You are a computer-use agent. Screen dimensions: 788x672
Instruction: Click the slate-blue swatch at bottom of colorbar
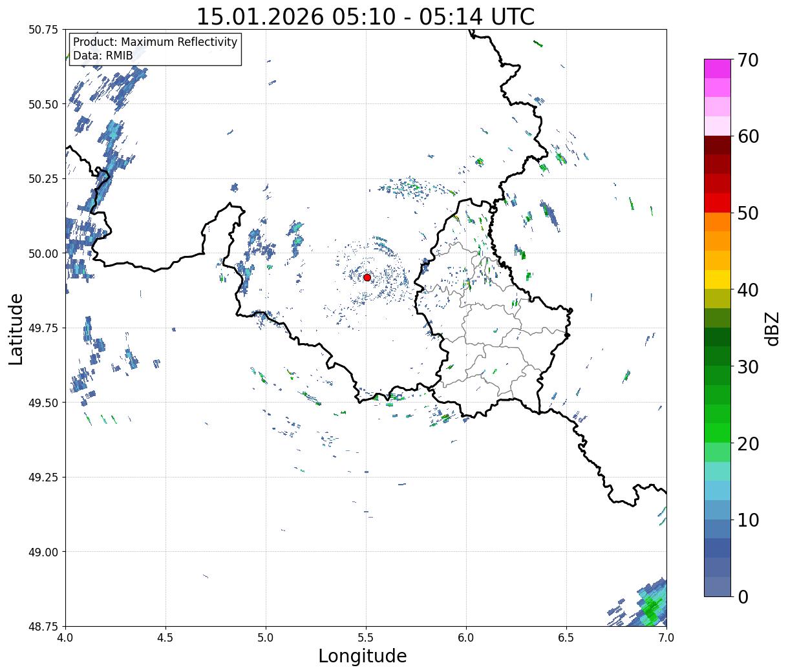(x=718, y=587)
